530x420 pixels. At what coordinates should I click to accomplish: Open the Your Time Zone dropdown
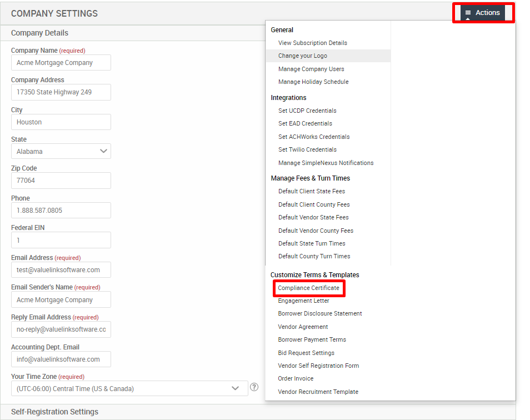(129, 388)
